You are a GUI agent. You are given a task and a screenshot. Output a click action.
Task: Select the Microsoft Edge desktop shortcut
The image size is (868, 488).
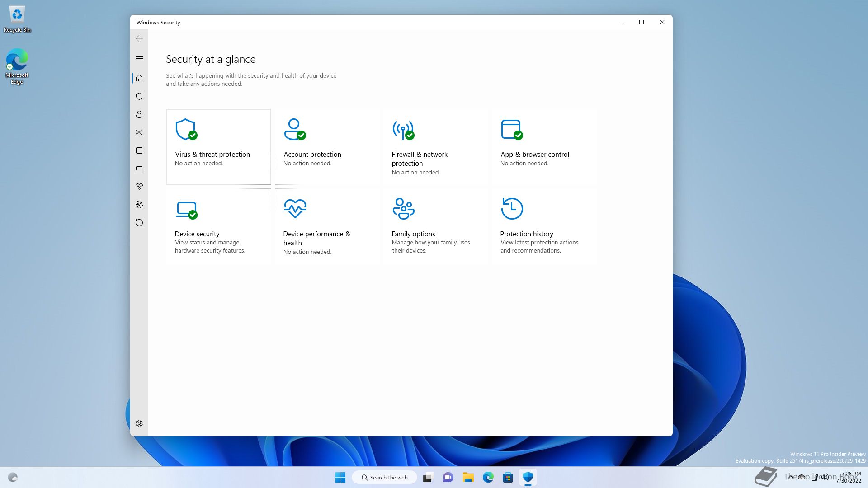(x=17, y=66)
